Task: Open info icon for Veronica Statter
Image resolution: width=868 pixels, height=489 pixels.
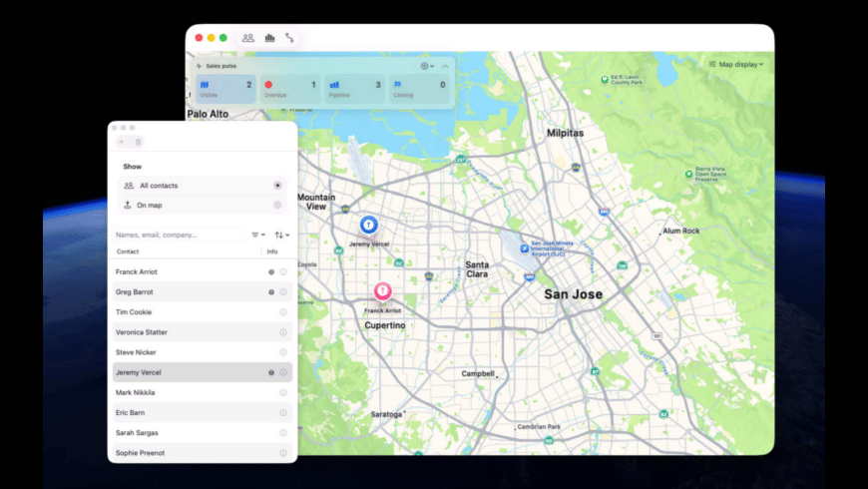Action: [x=283, y=332]
